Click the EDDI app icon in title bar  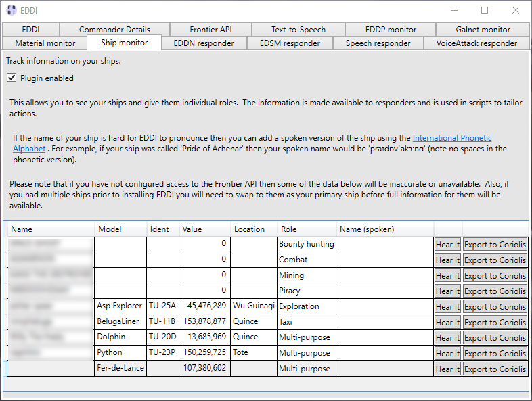tap(12, 10)
